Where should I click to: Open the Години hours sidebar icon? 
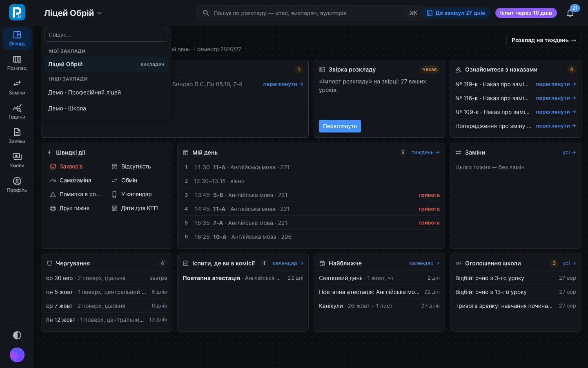pyautogui.click(x=17, y=112)
